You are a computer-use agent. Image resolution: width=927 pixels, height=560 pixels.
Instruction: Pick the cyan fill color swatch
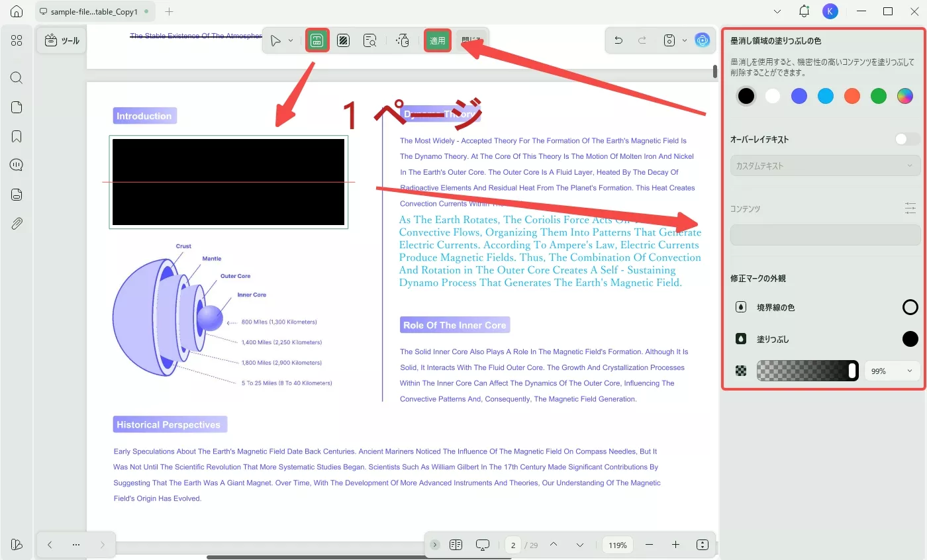tap(826, 96)
